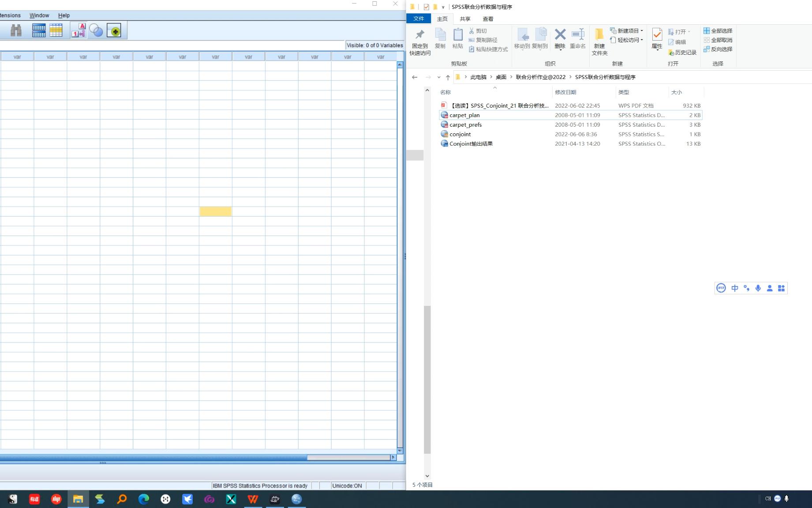The height and width of the screenshot is (508, 812).
Task: Click the yellow grid split icon in SPSS toolbar
Action: [56, 30]
